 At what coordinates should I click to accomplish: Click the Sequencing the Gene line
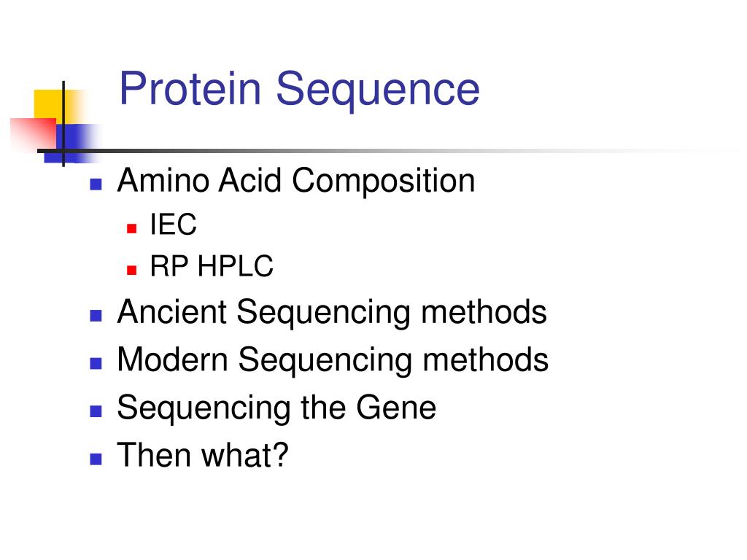(276, 408)
